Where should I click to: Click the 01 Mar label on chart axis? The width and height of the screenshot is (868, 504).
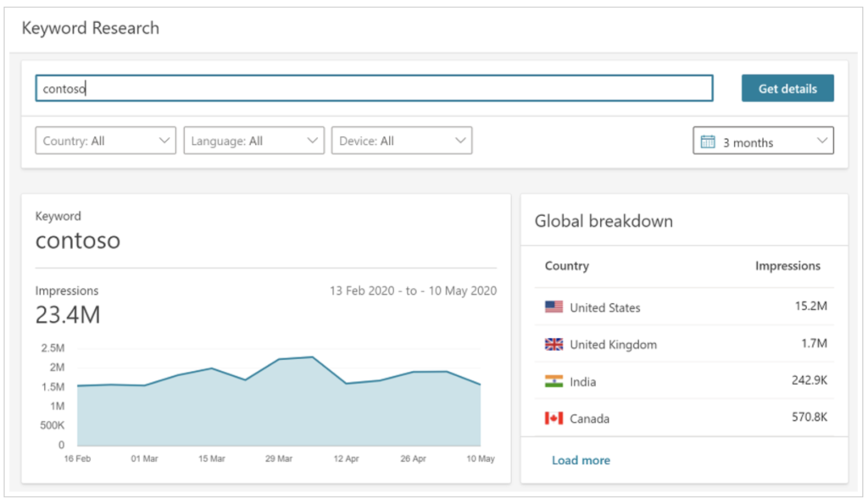144,458
